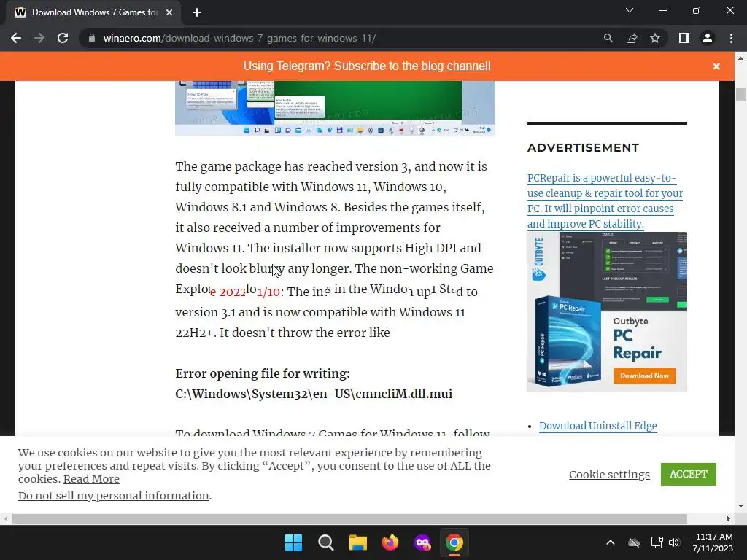Open tab search chevron
Image resolution: width=747 pixels, height=560 pixels.
tap(630, 10)
